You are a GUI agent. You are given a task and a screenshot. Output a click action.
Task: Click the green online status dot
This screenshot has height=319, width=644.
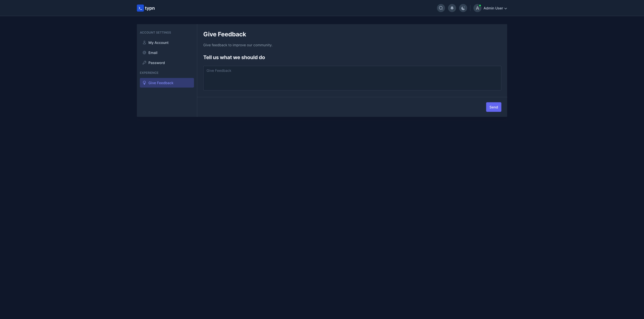click(x=480, y=6)
